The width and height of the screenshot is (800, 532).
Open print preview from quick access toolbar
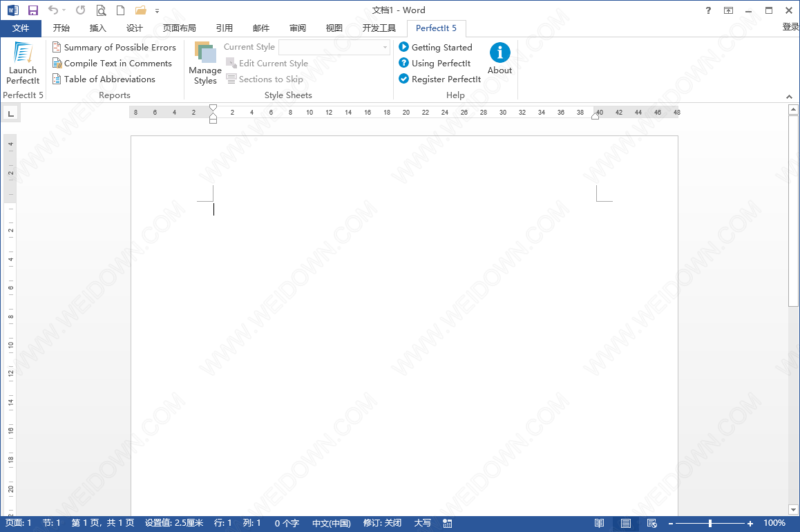[x=101, y=10]
